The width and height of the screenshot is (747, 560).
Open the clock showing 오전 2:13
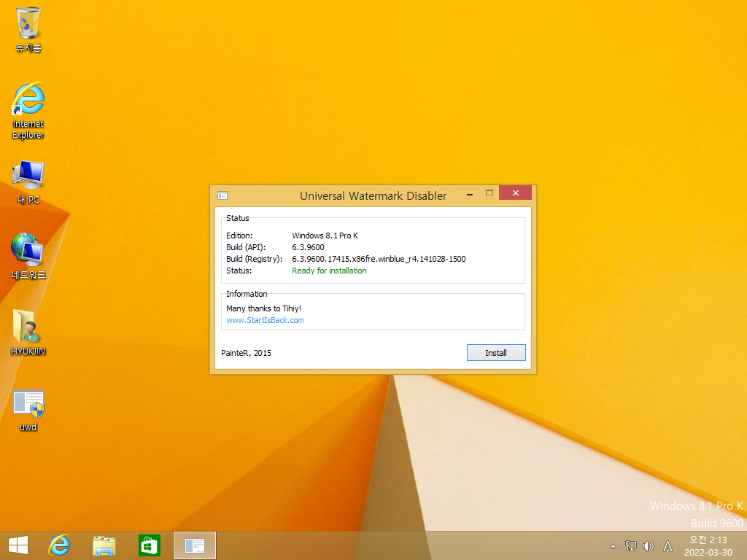[708, 546]
